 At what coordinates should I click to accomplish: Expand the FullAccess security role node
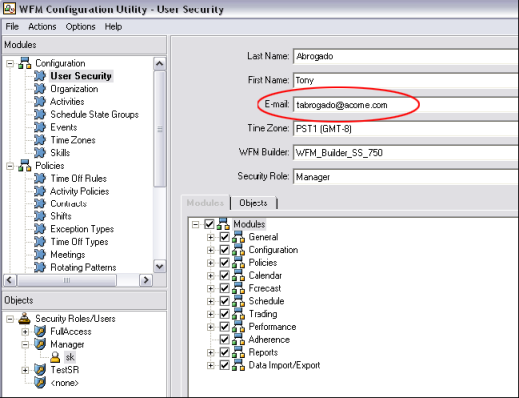(25, 332)
